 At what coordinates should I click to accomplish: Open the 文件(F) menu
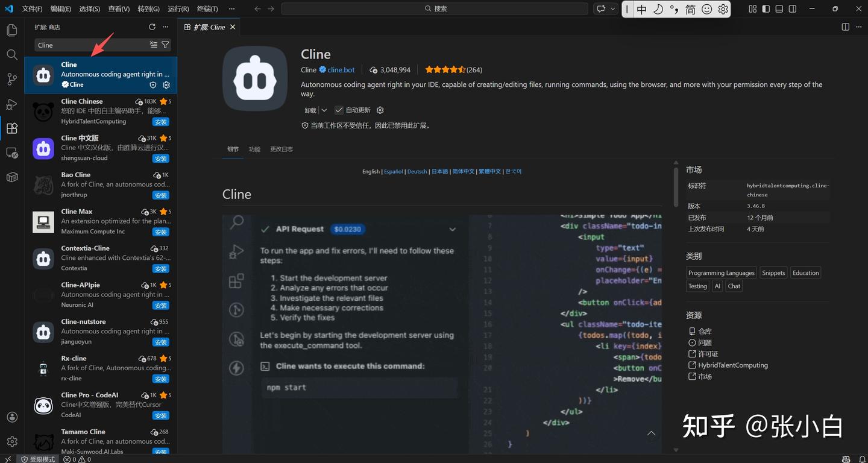(32, 9)
